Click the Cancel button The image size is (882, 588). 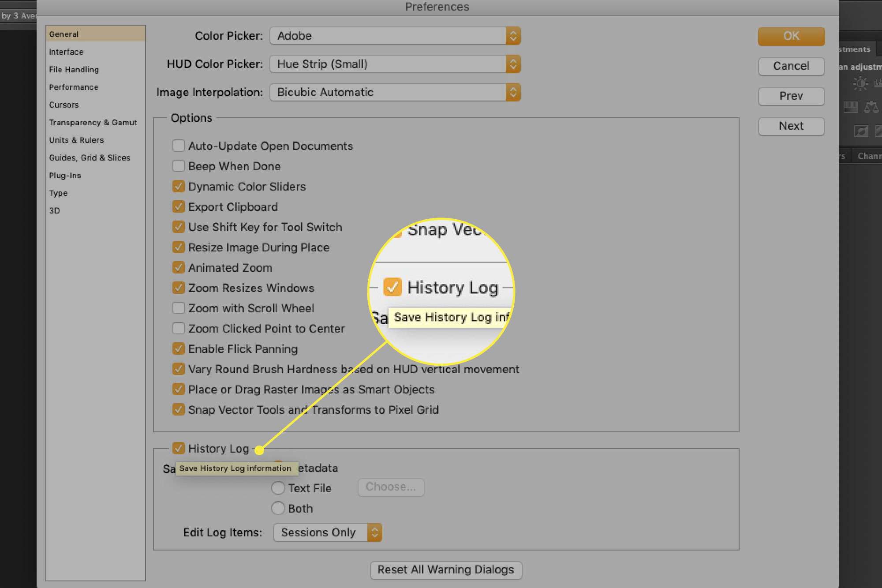point(791,66)
